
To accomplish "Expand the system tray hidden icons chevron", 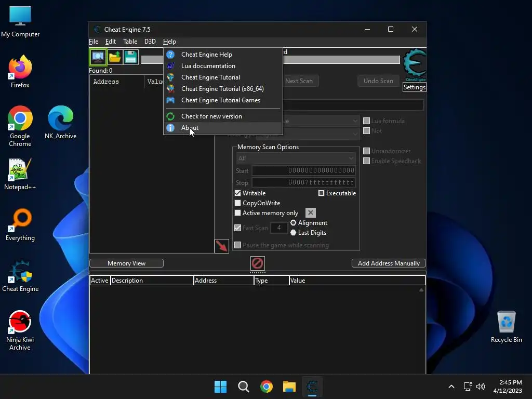I will coord(451,387).
